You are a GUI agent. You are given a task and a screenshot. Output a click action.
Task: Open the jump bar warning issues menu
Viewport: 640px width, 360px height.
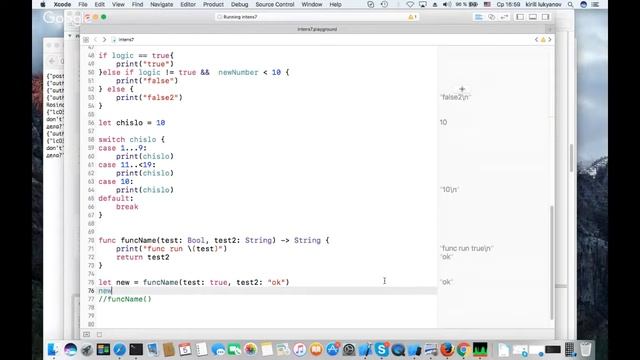(543, 40)
